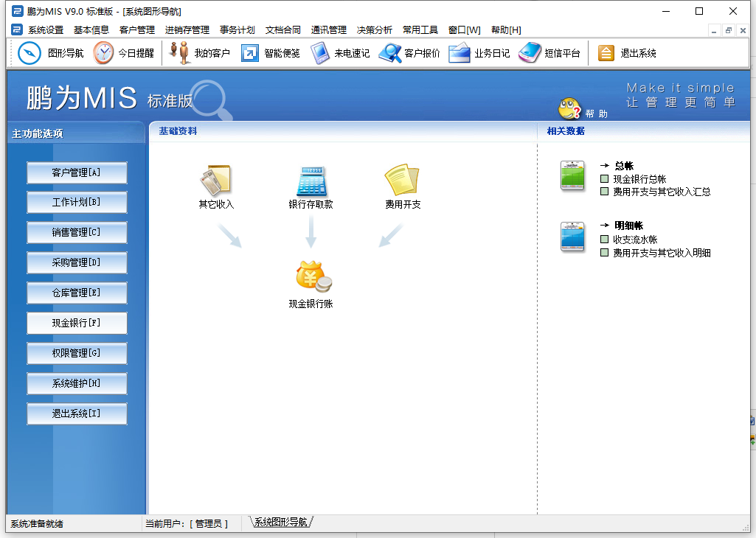The height and width of the screenshot is (538, 756).
Task: Click the 今日提醒 clock icon
Action: click(104, 53)
